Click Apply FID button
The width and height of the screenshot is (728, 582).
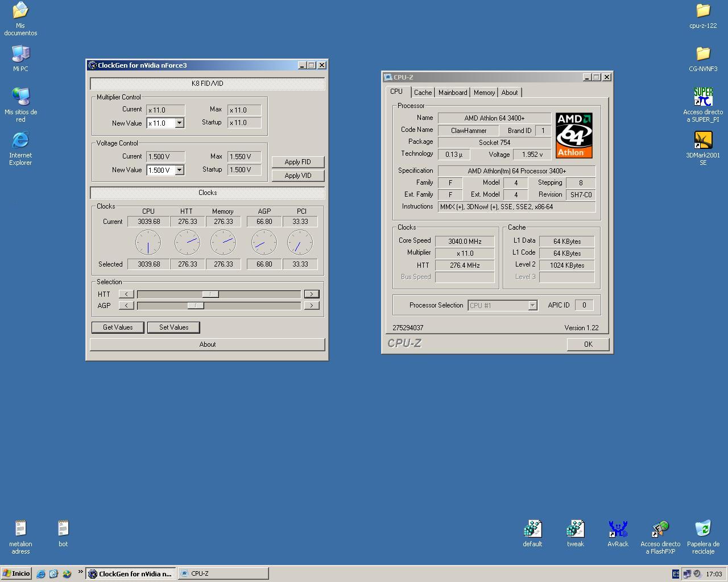pyautogui.click(x=298, y=162)
